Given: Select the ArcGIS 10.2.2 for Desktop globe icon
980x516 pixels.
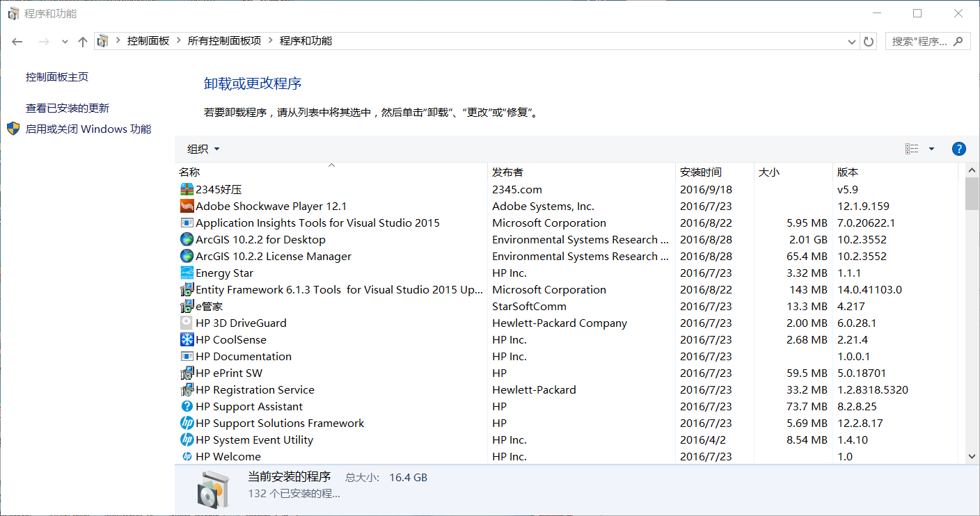Looking at the screenshot, I should (187, 239).
